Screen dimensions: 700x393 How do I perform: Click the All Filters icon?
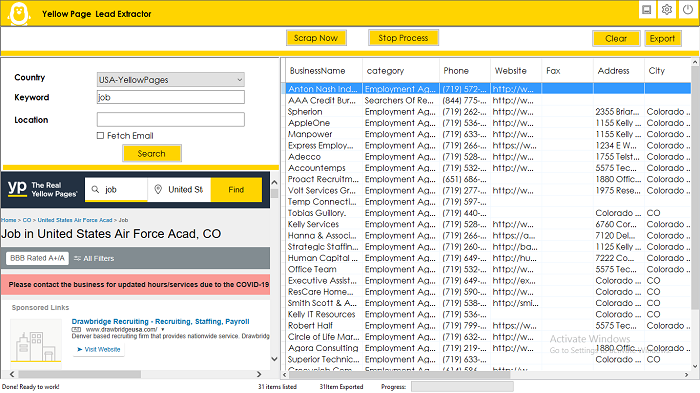point(77,259)
